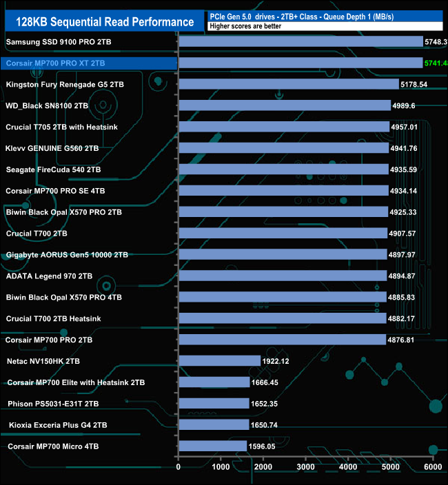Click the chart title '128KB Sequential Read Performance'
Viewport: 448px width, 485px height.
(x=105, y=22)
